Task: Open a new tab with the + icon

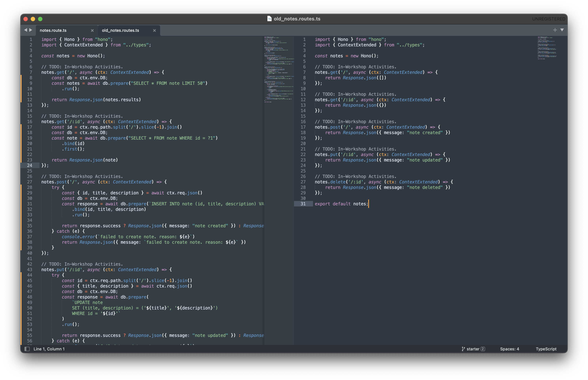Action: point(555,30)
